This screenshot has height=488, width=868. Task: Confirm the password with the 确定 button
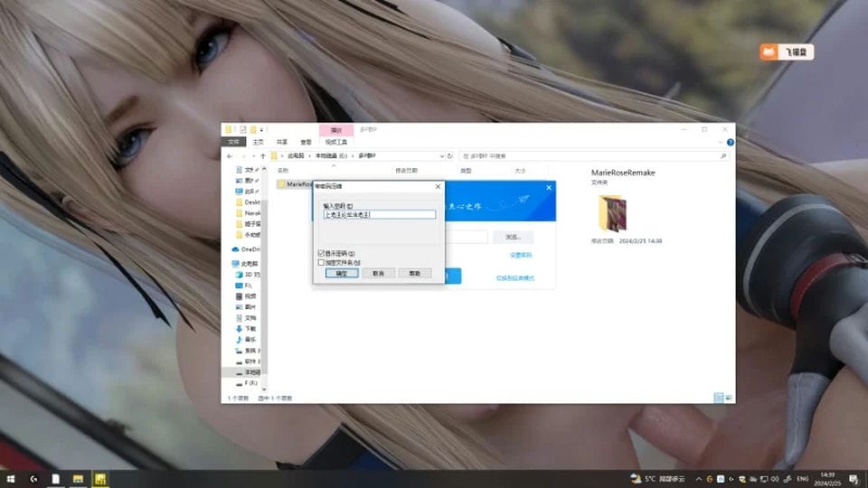[342, 273]
